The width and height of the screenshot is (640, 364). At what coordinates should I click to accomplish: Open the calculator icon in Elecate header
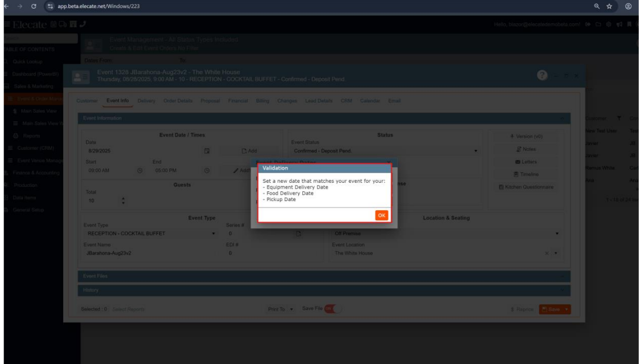coord(73,24)
